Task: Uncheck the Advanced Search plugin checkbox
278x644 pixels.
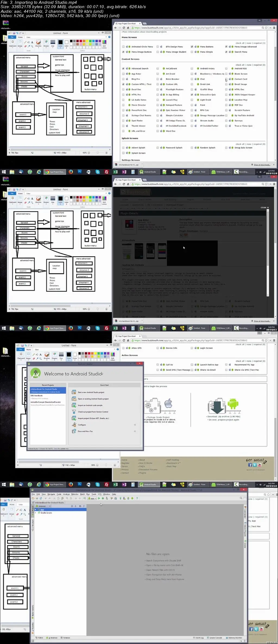Action: point(124,69)
